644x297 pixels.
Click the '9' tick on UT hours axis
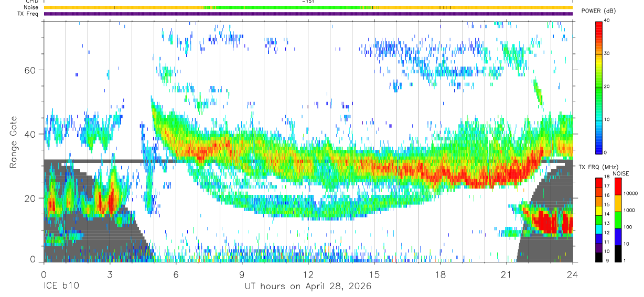[x=242, y=274]
